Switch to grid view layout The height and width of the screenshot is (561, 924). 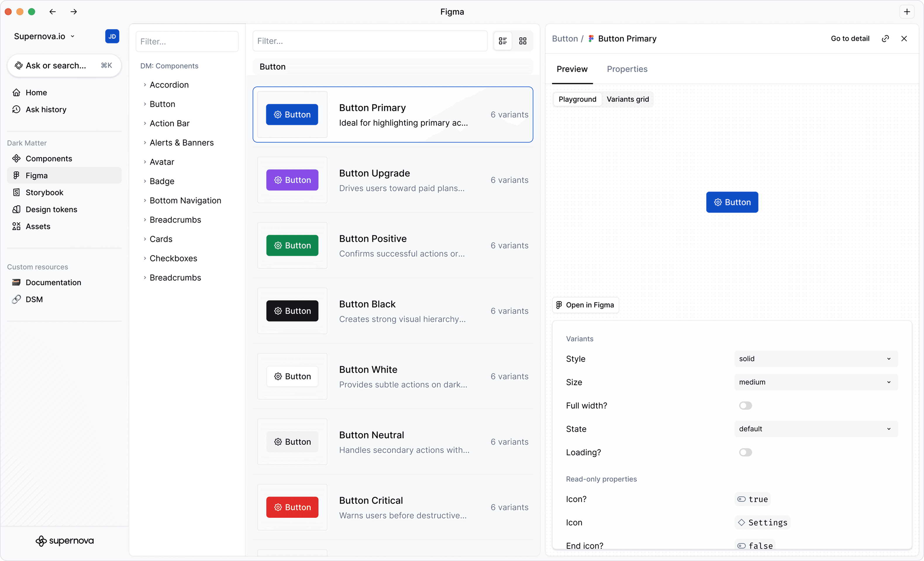[x=523, y=41]
